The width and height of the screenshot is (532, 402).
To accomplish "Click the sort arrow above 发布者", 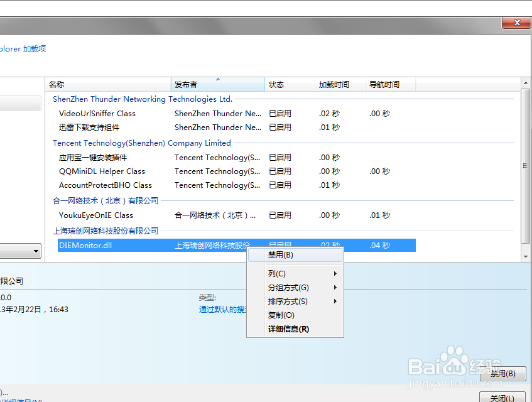I will click(x=218, y=79).
